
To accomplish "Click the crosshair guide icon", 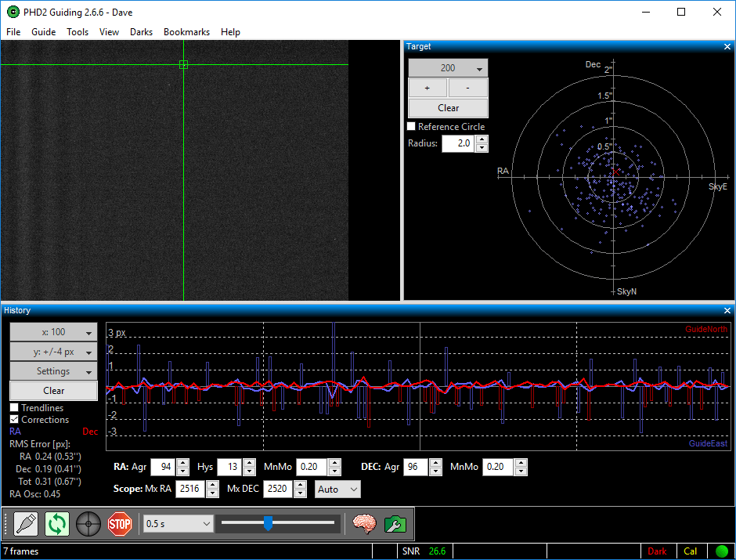I will pyautogui.click(x=88, y=524).
